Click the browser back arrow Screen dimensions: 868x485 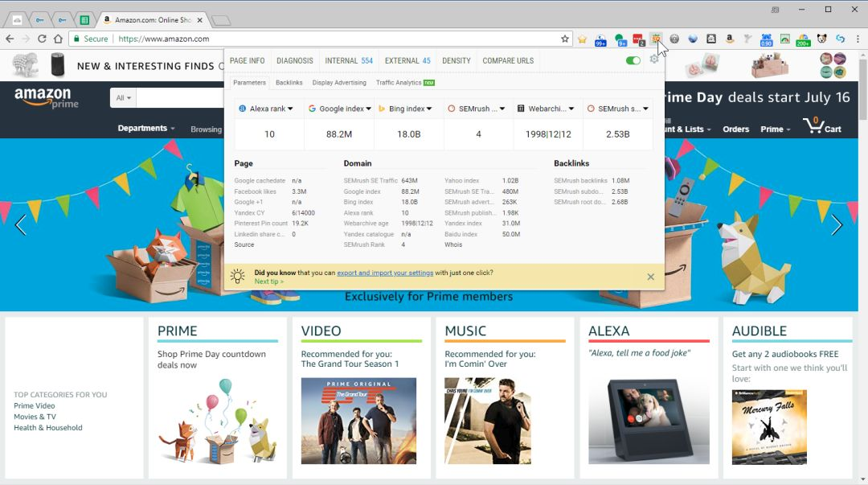pyautogui.click(x=10, y=39)
